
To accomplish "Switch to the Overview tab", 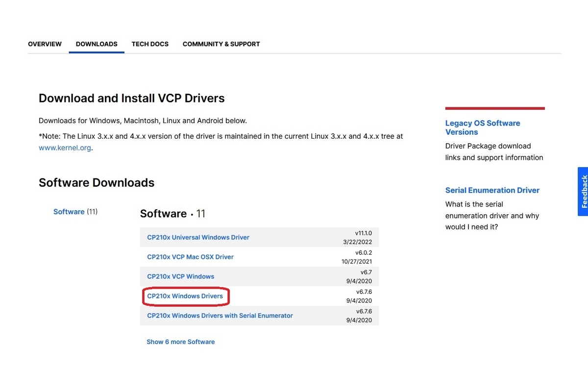I will pyautogui.click(x=45, y=44).
